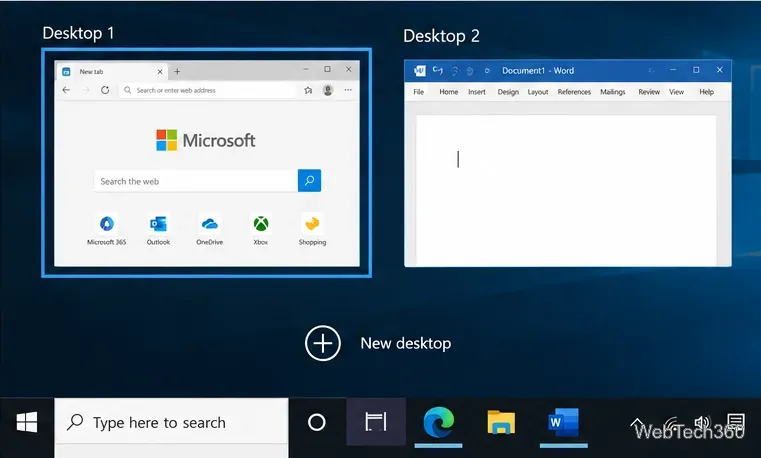Click the Desktop 2 label
The width and height of the screenshot is (761, 458).
click(441, 36)
